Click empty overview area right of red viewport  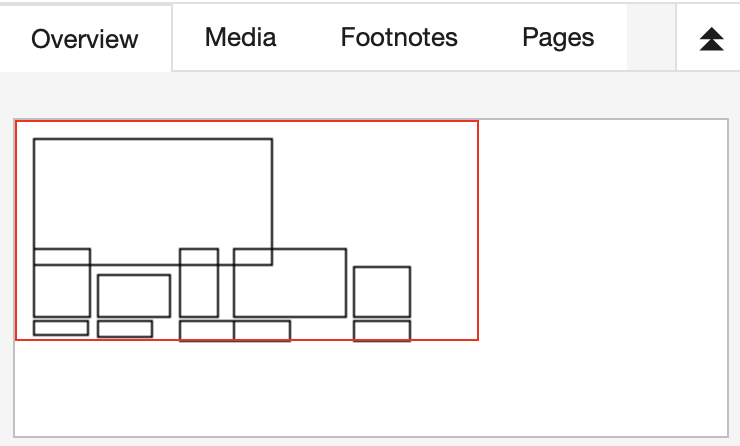click(600, 230)
